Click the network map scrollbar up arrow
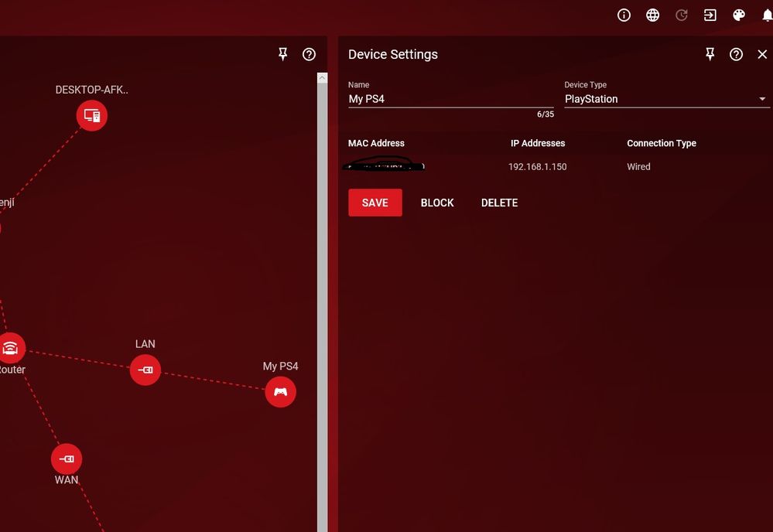This screenshot has width=773, height=532. 322,78
